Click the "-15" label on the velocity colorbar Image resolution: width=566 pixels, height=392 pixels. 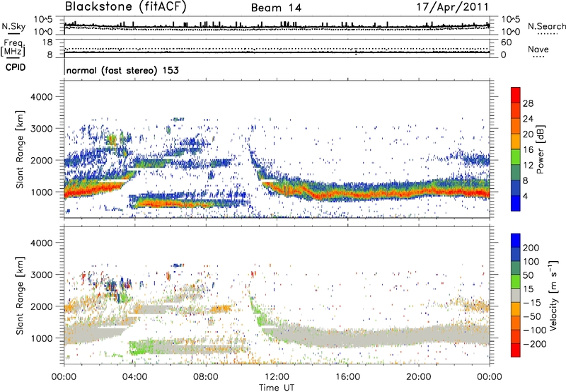pyautogui.click(x=532, y=303)
